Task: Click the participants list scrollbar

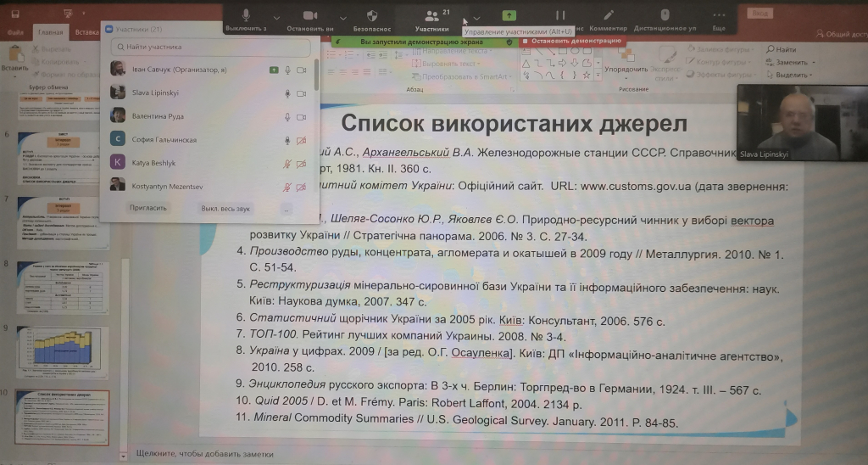Action: [x=317, y=76]
